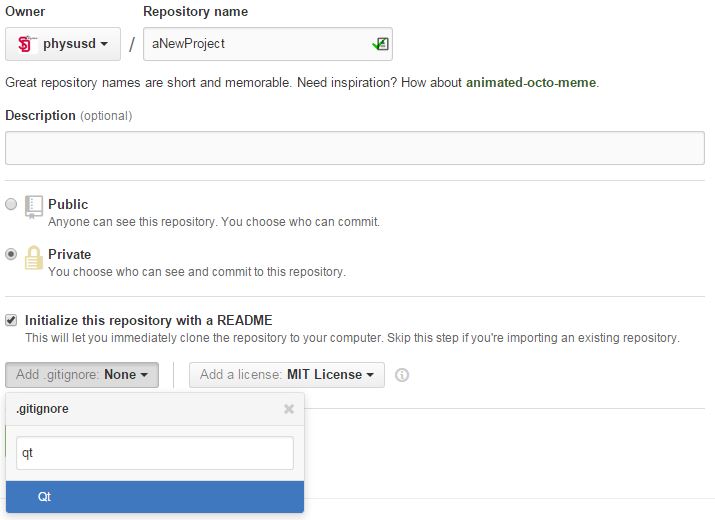
Task: Open the Add a license dropdown
Action: (287, 375)
